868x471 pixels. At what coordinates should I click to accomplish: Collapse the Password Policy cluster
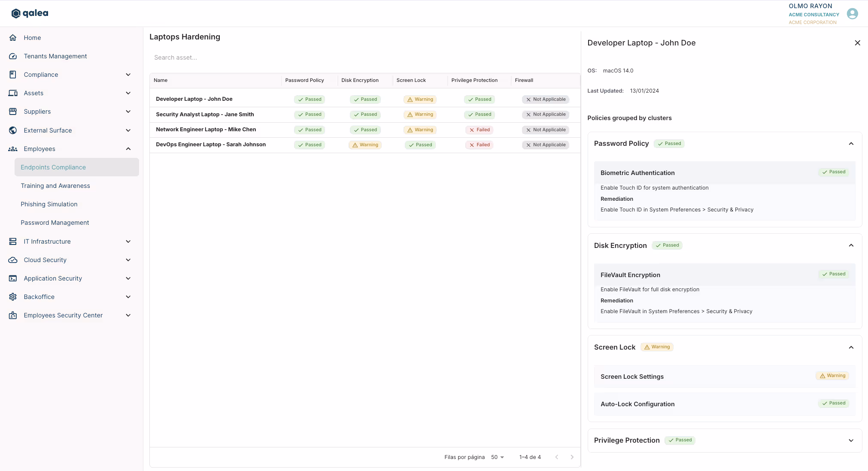[x=851, y=144]
